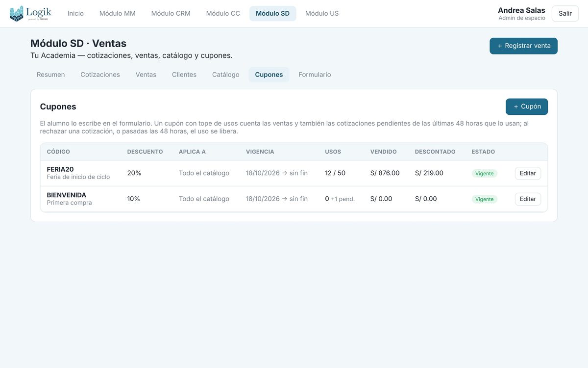Screen dimensions: 588x368
Task: Switch to the Cotizaciones tab
Action: tap(100, 75)
